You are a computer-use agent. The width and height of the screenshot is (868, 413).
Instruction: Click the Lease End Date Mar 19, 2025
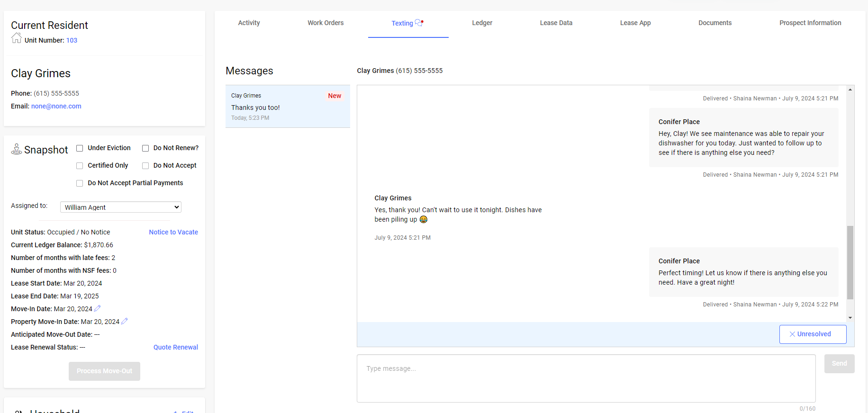pos(55,296)
